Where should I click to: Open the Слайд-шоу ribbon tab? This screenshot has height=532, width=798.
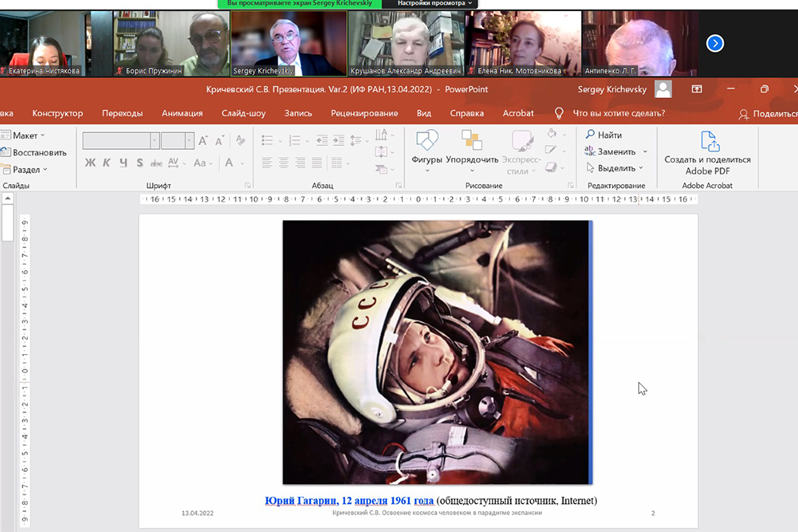point(243,113)
